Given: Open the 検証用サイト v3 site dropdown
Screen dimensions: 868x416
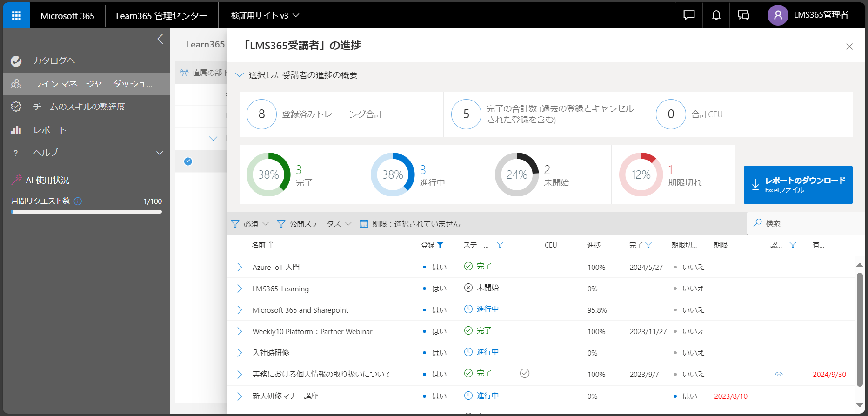Looking at the screenshot, I should 265,15.
